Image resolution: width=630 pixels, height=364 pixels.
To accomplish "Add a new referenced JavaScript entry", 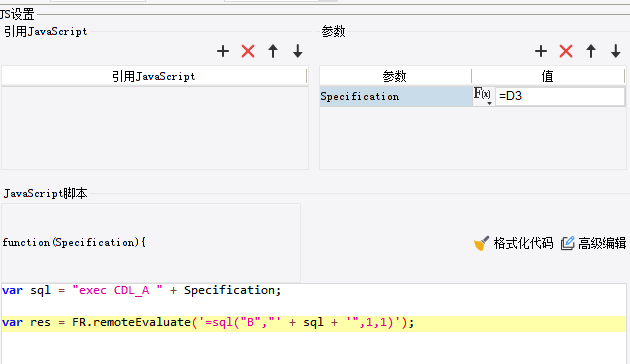I will tap(223, 51).
